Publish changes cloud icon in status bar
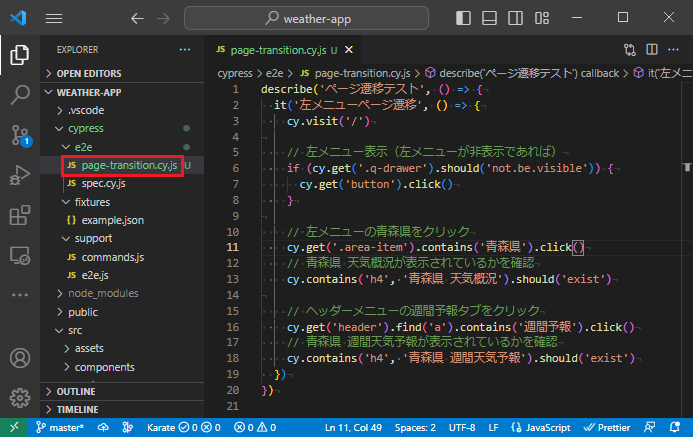This screenshot has width=693, height=437. click(x=103, y=427)
